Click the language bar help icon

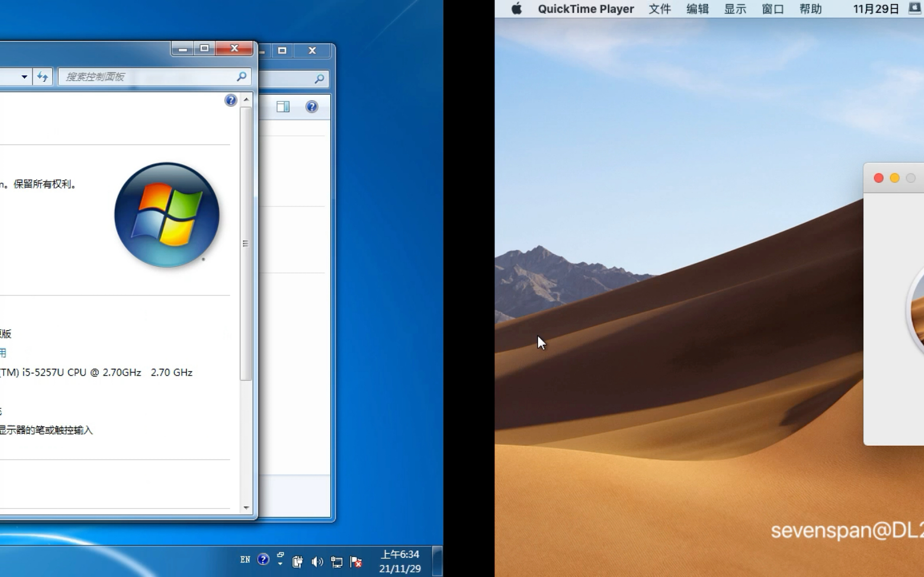point(263,559)
